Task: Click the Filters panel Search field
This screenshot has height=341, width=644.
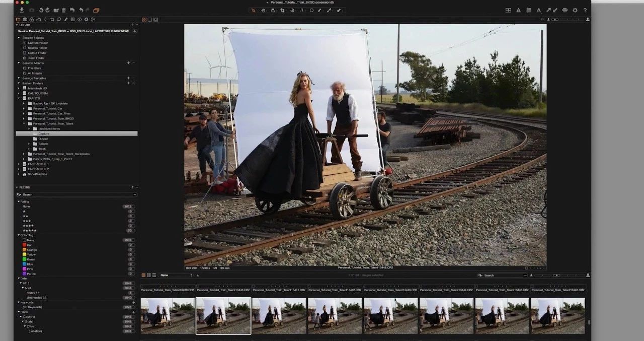Action: [x=76, y=194]
